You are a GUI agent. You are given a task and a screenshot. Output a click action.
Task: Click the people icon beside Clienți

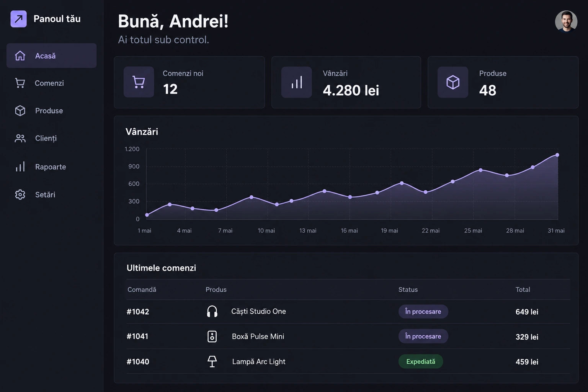20,138
